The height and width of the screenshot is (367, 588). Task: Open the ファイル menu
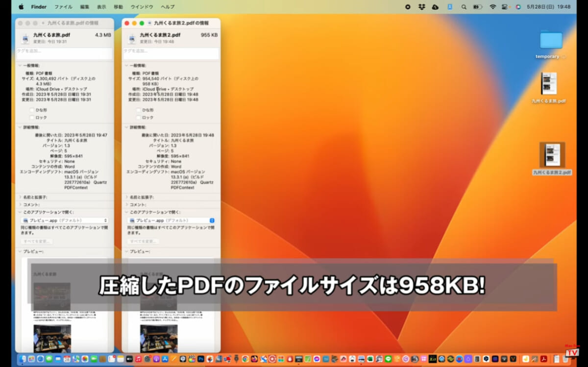[63, 7]
